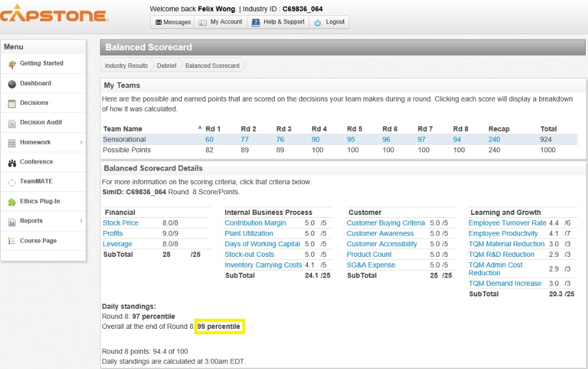Expand the Homework submenu arrow
The image size is (588, 369).
point(82,142)
